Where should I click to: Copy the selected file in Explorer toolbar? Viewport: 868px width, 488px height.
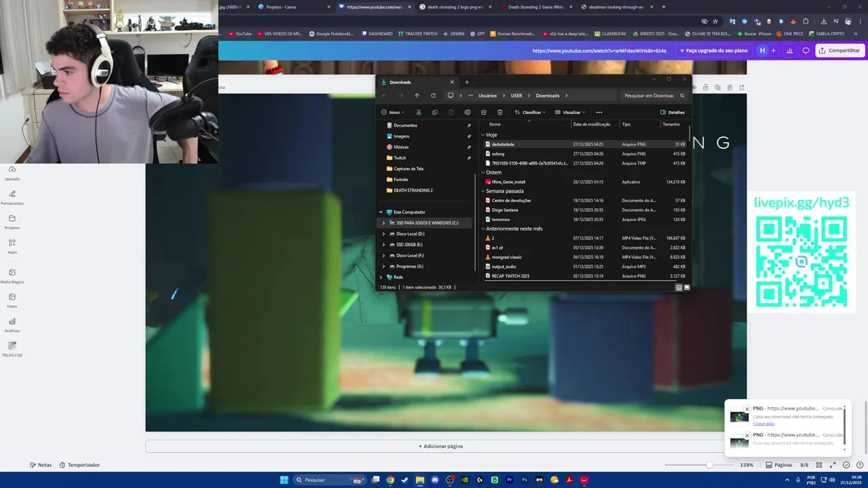point(435,113)
